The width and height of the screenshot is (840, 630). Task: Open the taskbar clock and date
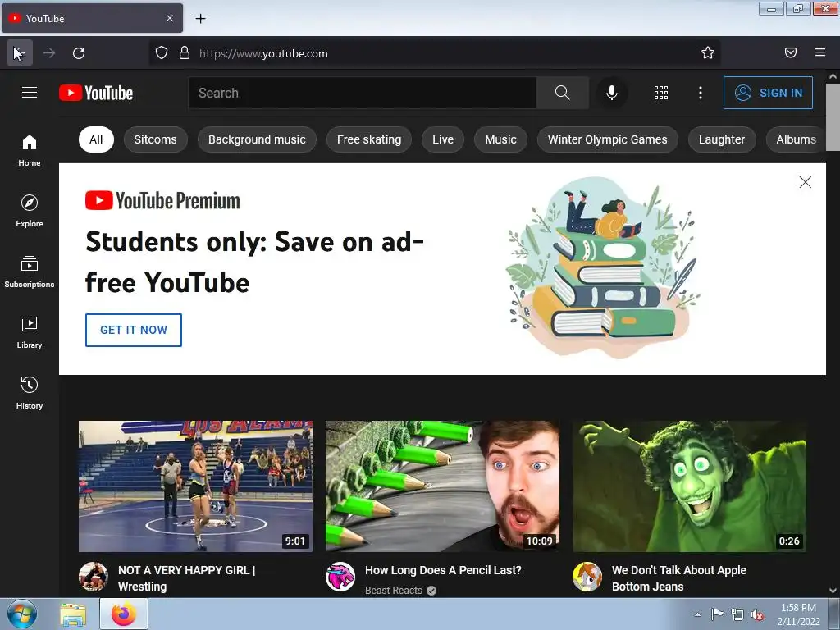(x=798, y=614)
